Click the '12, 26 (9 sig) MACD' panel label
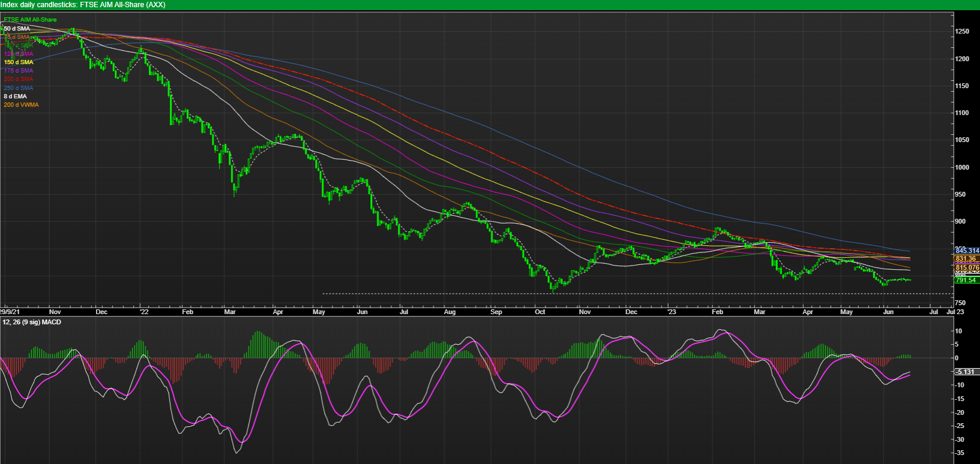The width and height of the screenshot is (980, 464). [31, 323]
